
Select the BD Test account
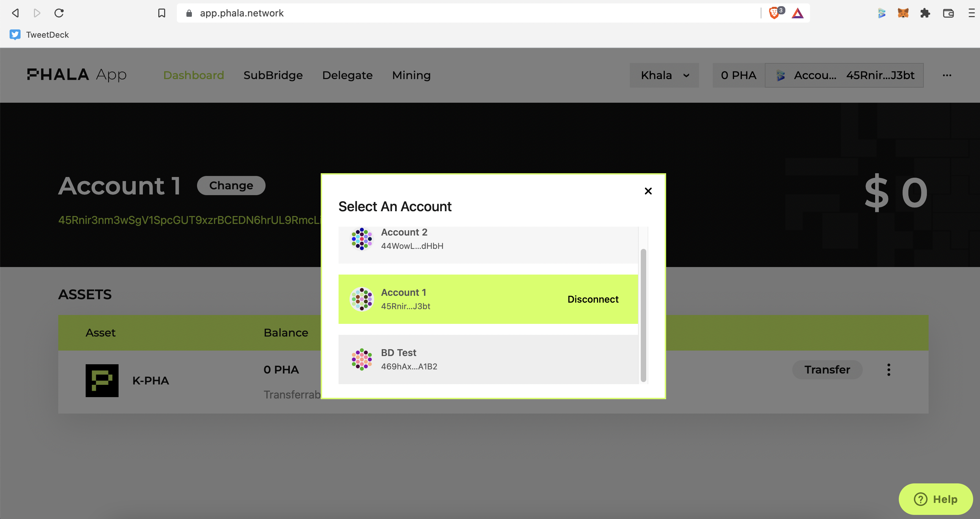tap(488, 359)
